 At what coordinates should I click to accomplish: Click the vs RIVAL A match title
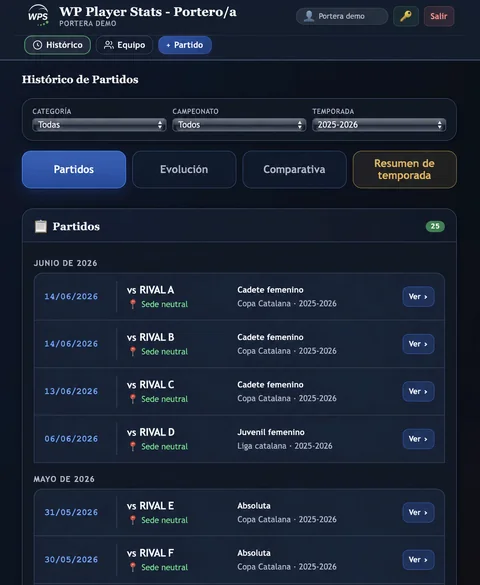[x=150, y=290]
